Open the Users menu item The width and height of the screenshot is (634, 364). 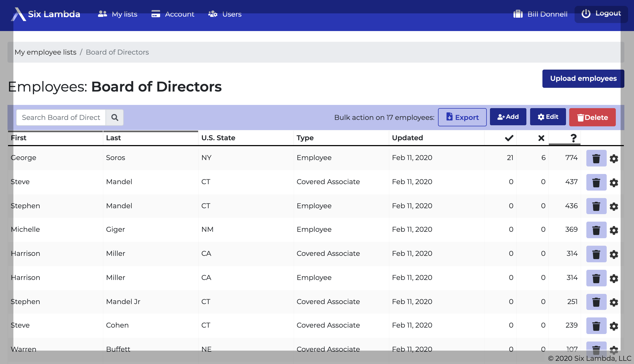tap(225, 14)
